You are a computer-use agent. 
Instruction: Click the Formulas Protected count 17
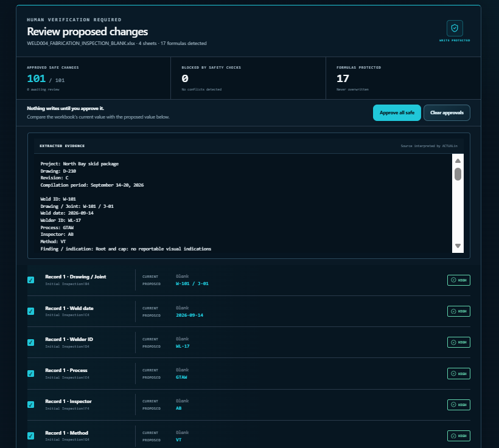click(343, 78)
